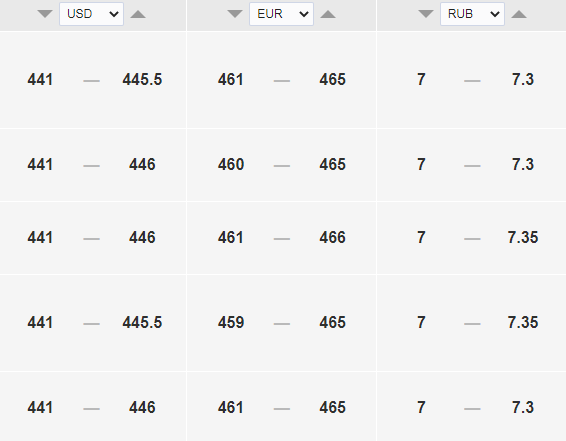Screen dimensions: 566x441
Task: Open the USD currency dropdown
Action: [x=91, y=14]
